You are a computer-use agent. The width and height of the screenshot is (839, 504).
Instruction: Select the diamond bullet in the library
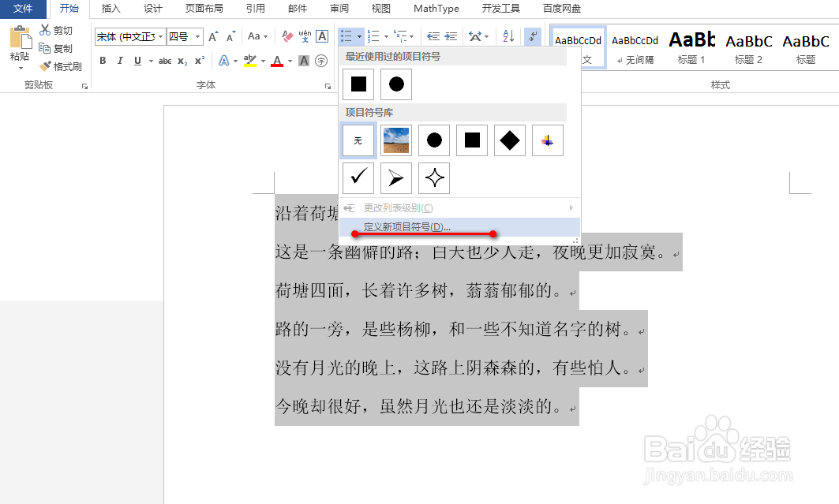pos(509,140)
